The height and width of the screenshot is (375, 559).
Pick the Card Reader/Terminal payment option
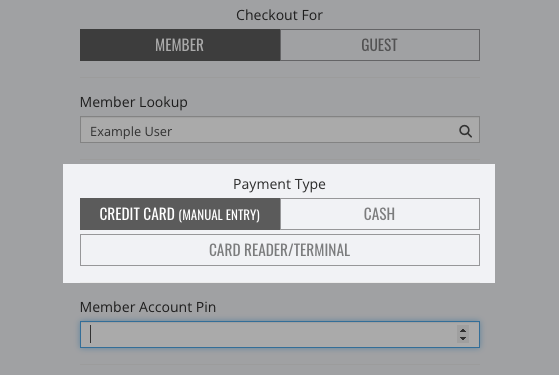(280, 250)
